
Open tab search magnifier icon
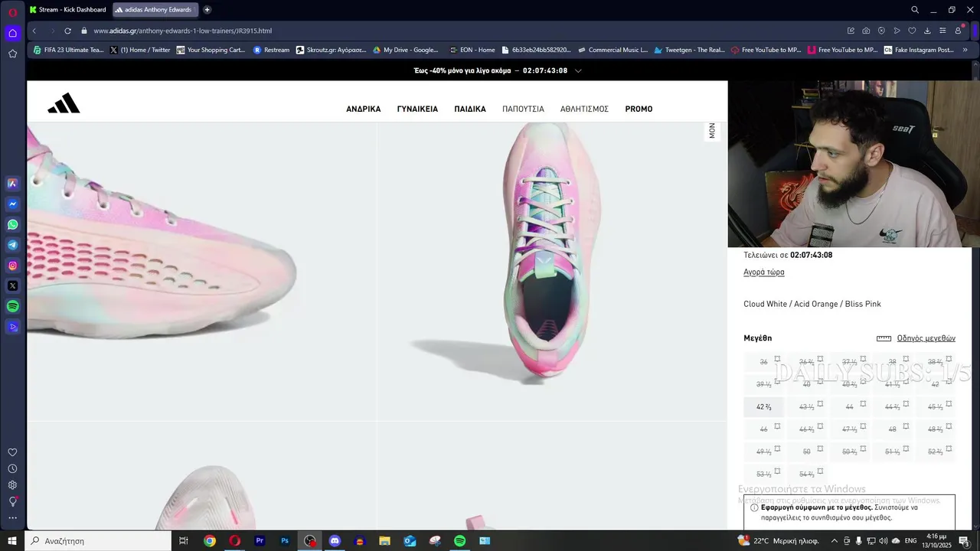pyautogui.click(x=915, y=10)
